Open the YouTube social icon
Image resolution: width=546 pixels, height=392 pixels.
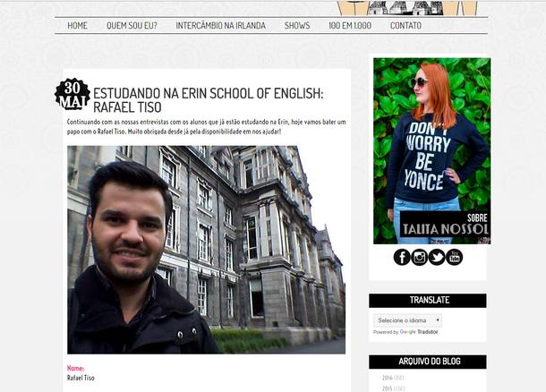(x=454, y=257)
